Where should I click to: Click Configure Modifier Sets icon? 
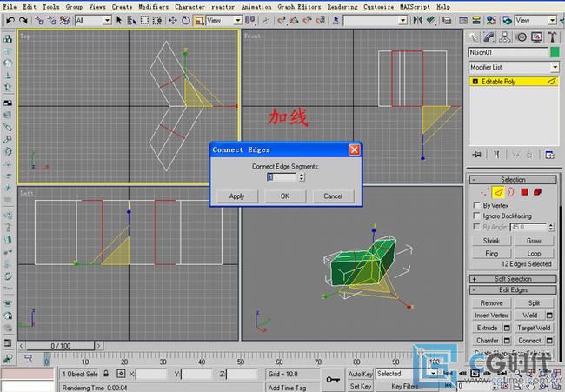tap(549, 155)
